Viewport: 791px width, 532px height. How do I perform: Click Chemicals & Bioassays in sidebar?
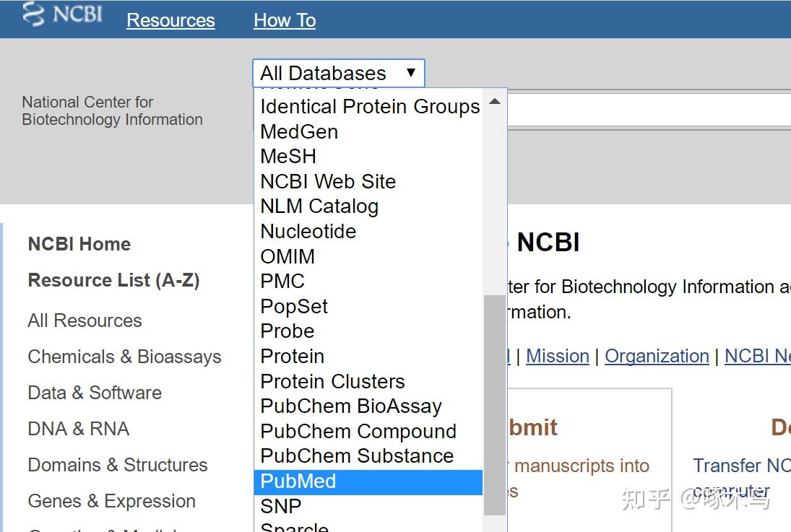click(124, 357)
